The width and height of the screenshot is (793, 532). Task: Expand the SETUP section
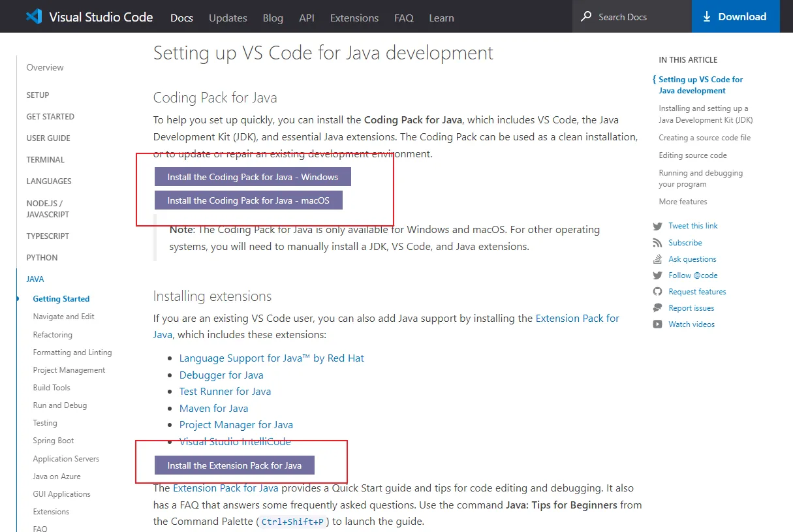pos(38,95)
